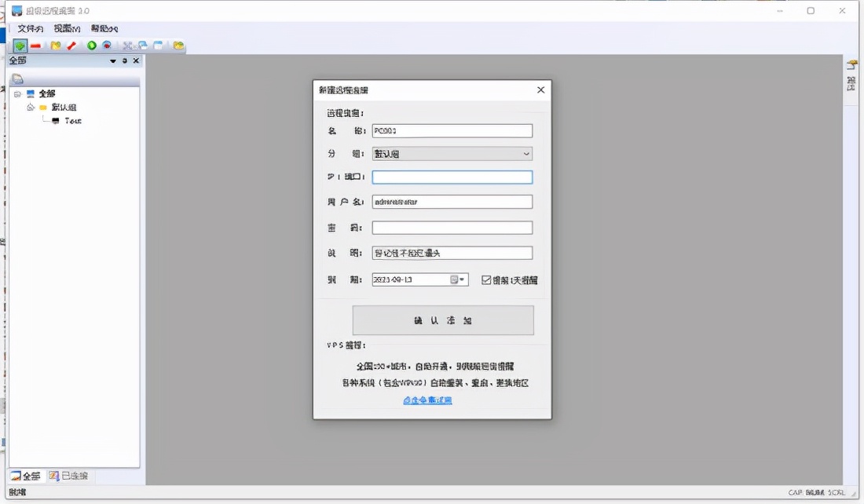Collapse the 默认组 tree node
Screen dimensions: 864x504
click(30, 108)
